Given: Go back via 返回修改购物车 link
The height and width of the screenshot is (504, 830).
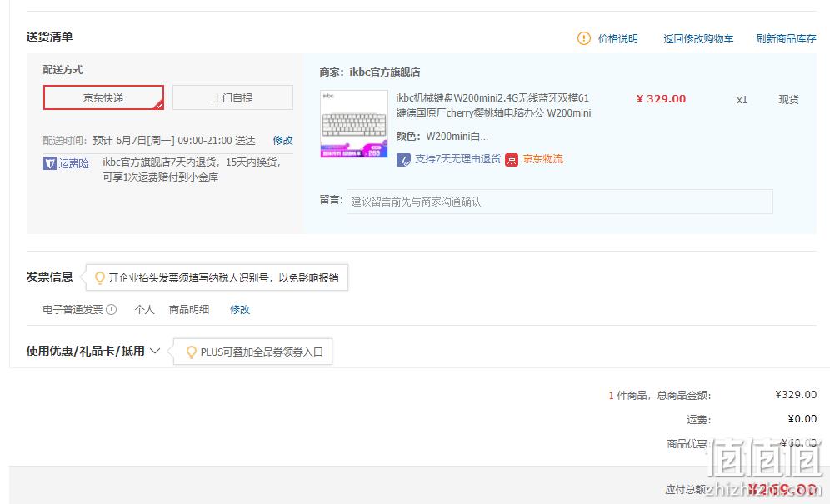Looking at the screenshot, I should (698, 38).
